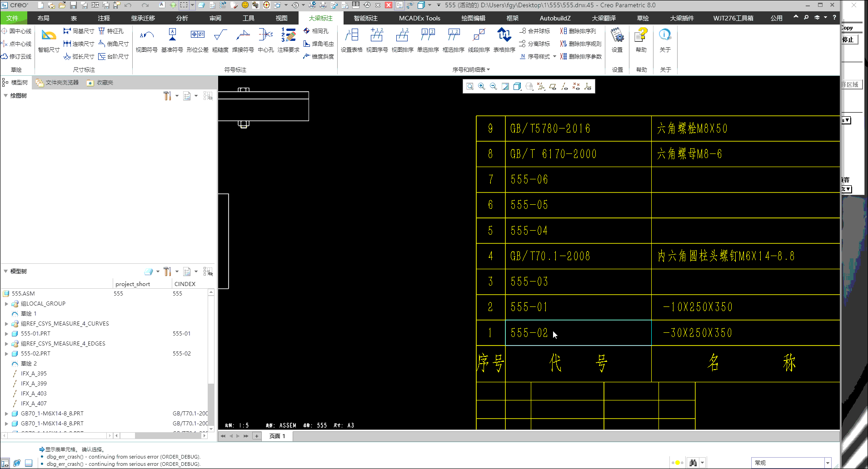The height and width of the screenshot is (469, 868).
Task: Toggle datum point display in graphics toolbar
Action: click(x=576, y=86)
